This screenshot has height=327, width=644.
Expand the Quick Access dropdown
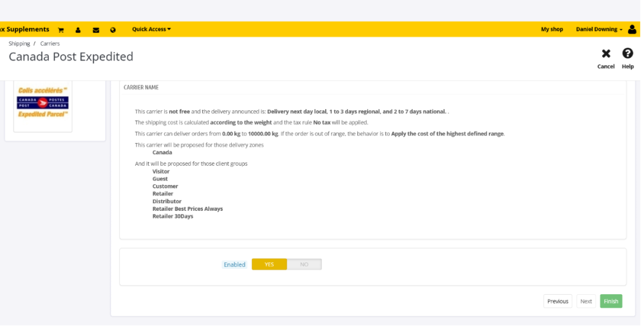pos(151,29)
